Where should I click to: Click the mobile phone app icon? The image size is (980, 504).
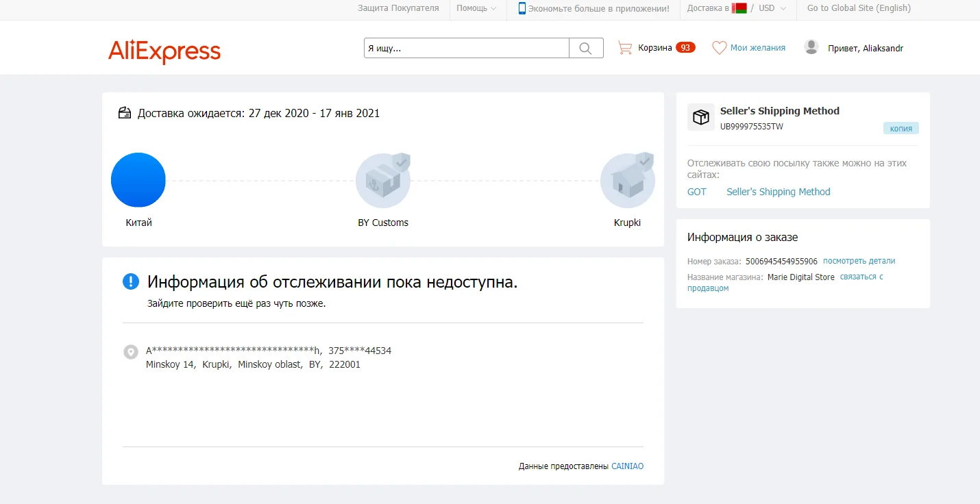[522, 8]
